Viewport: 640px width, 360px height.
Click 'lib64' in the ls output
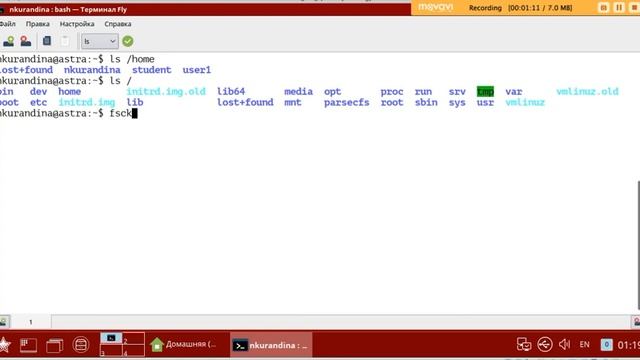point(231,91)
